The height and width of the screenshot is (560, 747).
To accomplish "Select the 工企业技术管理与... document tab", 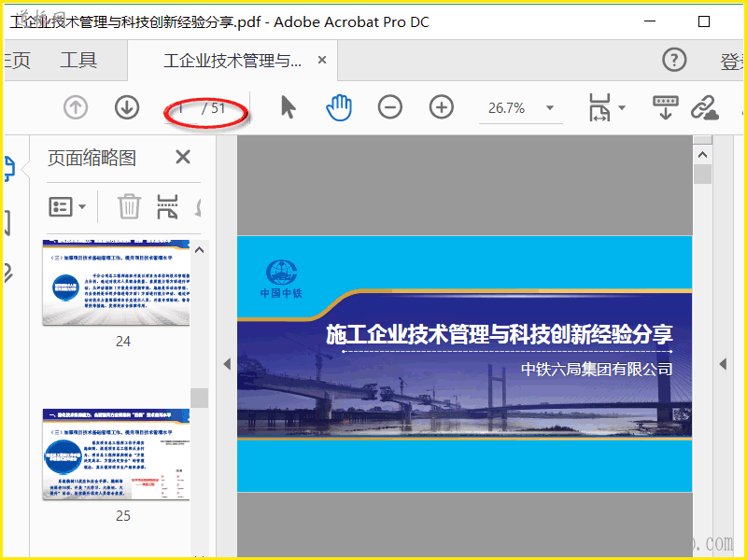I will pyautogui.click(x=233, y=61).
